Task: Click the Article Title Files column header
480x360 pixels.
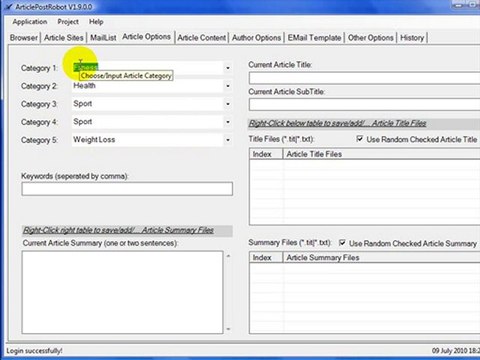Action: pyautogui.click(x=382, y=154)
